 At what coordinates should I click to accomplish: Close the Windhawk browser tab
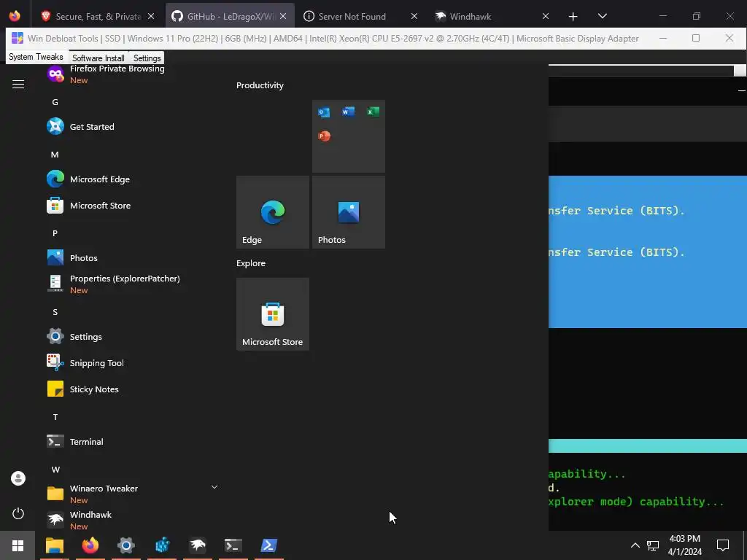point(546,16)
